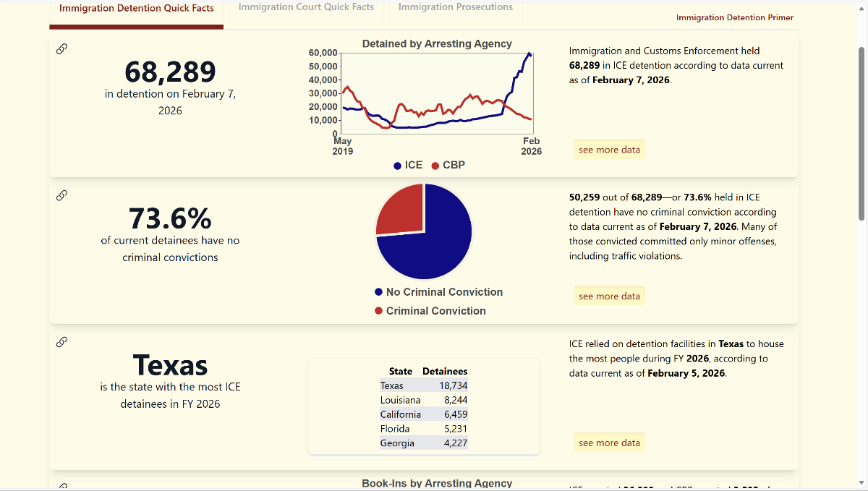Click link icon beside Texas statistic
The image size is (868, 491).
point(62,342)
